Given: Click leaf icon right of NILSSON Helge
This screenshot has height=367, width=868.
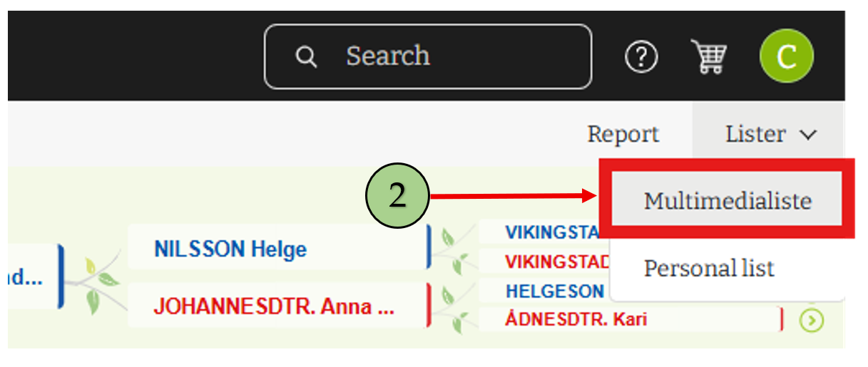Looking at the screenshot, I should click(x=453, y=247).
